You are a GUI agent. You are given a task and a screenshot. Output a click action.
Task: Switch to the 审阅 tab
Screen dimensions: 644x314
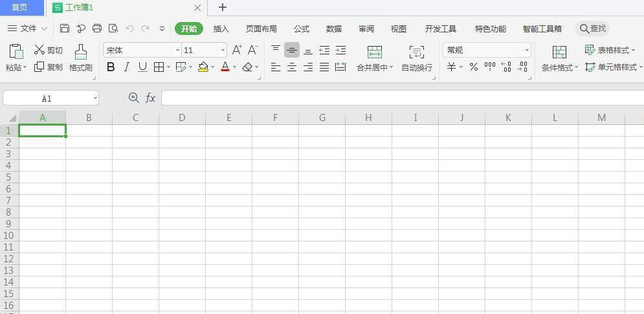tap(366, 28)
